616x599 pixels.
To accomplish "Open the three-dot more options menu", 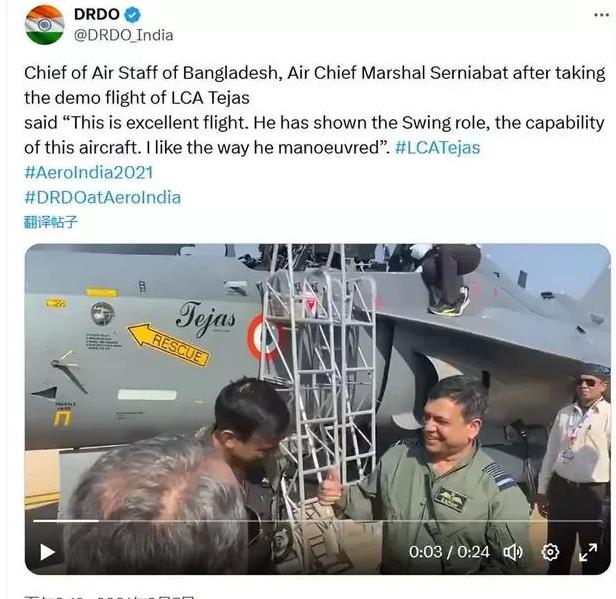I will click(x=601, y=15).
